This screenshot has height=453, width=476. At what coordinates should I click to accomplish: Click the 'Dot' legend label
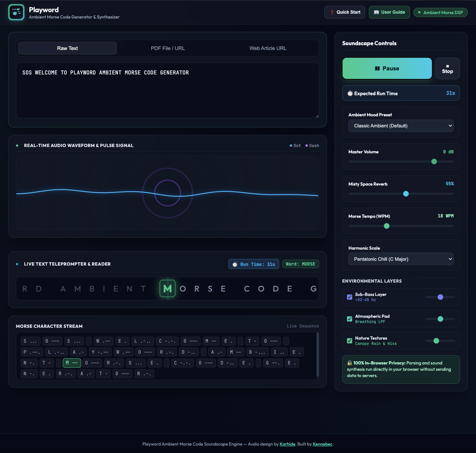pos(297,146)
